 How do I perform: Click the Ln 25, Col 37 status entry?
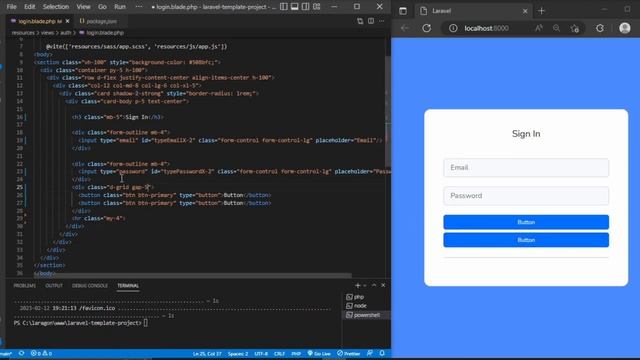click(207, 353)
